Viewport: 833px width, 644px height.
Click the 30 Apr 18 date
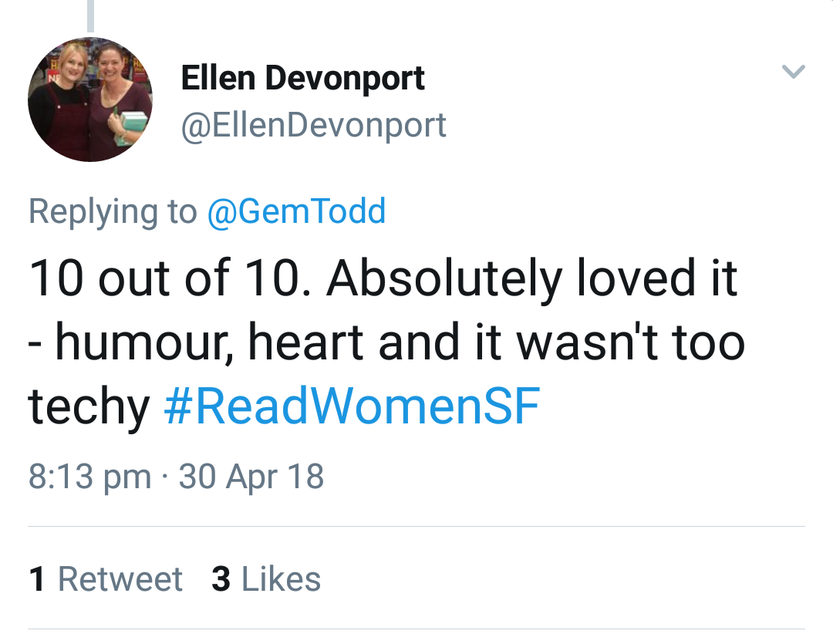pos(251,476)
